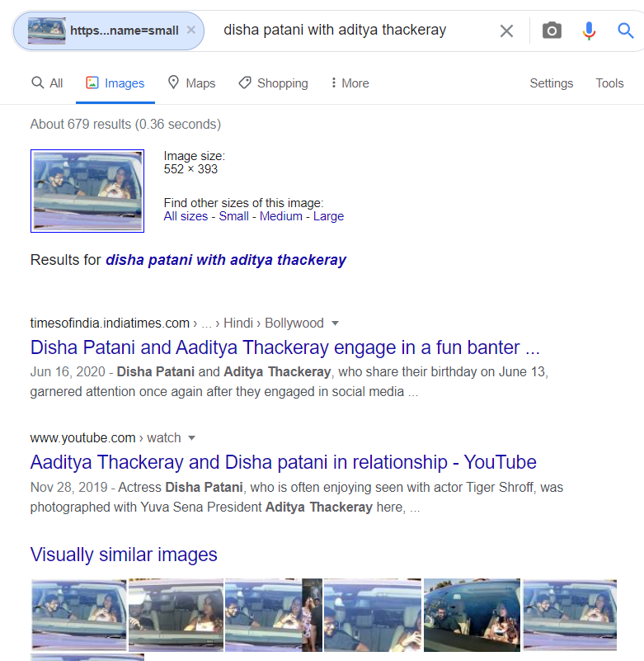Expand the More menu
The image size is (644, 661).
tap(350, 83)
